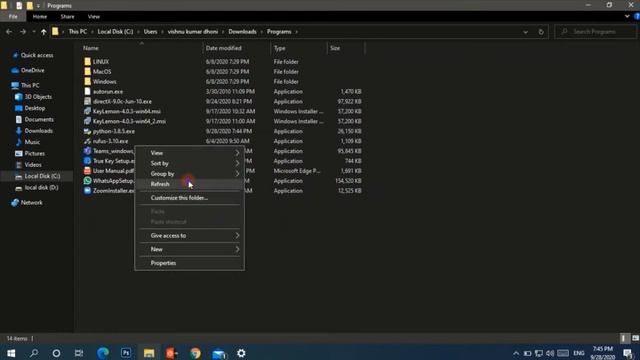This screenshot has width=640, height=360.
Task: Go back with the Back arrow
Action: (9, 32)
